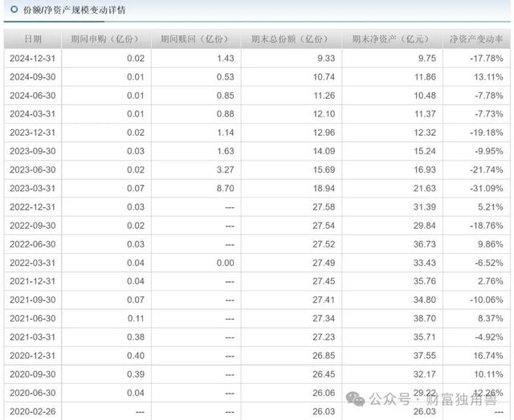Select the 2023-06-30 date cell
Viewport: 514px width, 420px height.
pyautogui.click(x=32, y=169)
